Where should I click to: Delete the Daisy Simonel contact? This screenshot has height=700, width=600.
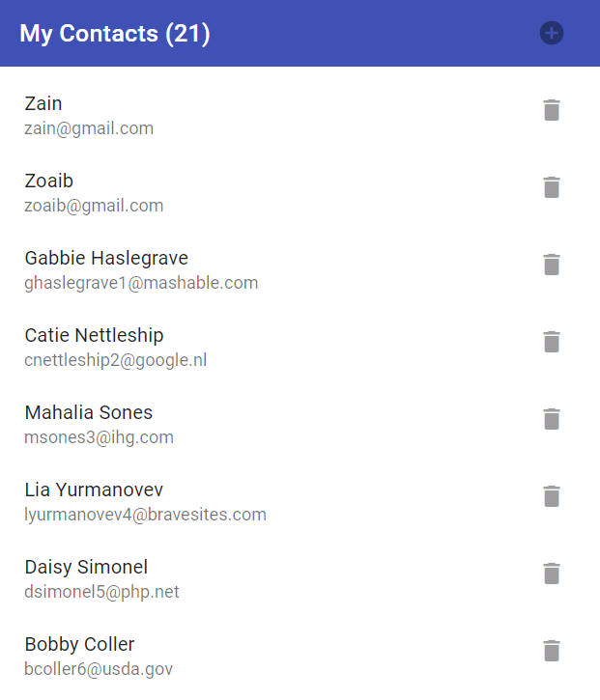[x=552, y=574]
